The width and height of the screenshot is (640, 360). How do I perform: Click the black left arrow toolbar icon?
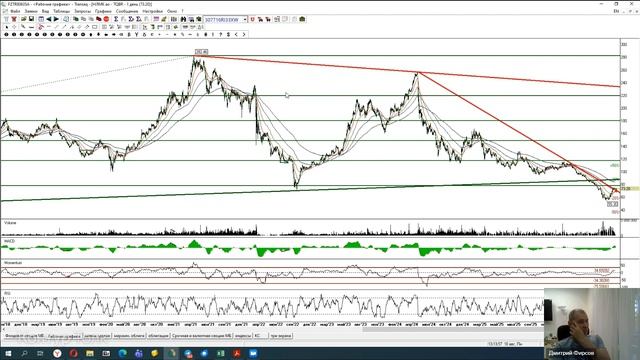(49, 19)
